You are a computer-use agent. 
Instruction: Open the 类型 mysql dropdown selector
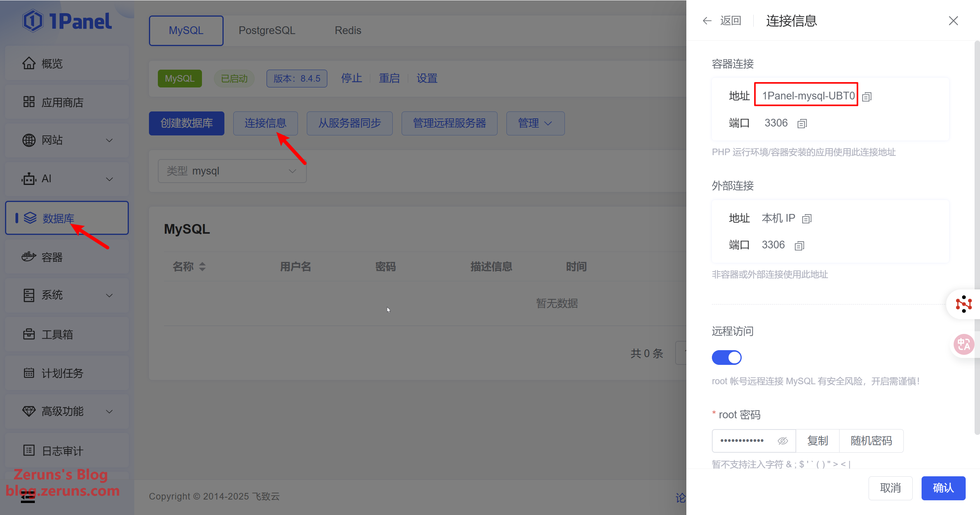(232, 171)
